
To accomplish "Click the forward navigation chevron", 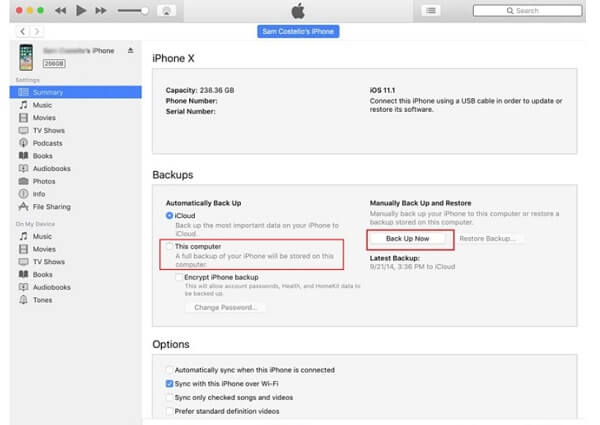I will pos(36,31).
